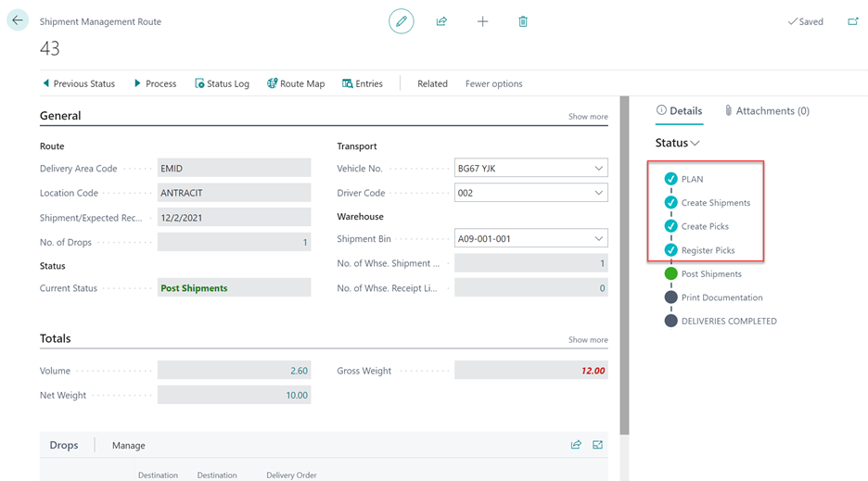Click the pencil edit icon

click(x=401, y=21)
